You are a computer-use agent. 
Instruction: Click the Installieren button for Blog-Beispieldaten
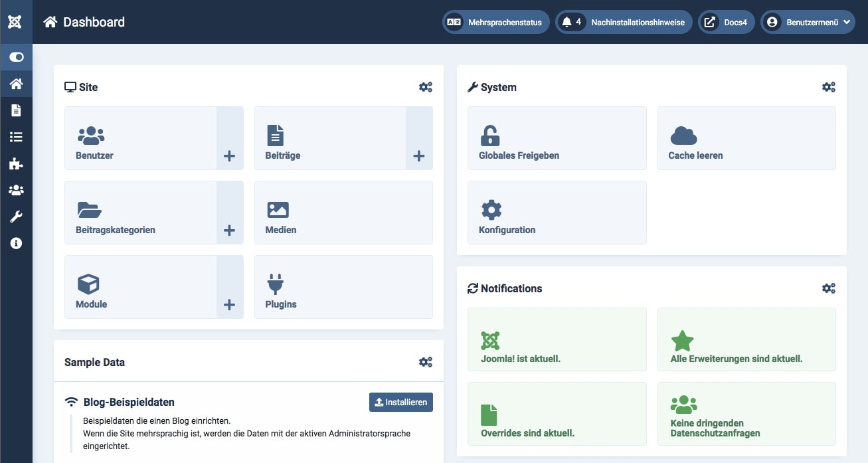tap(400, 402)
